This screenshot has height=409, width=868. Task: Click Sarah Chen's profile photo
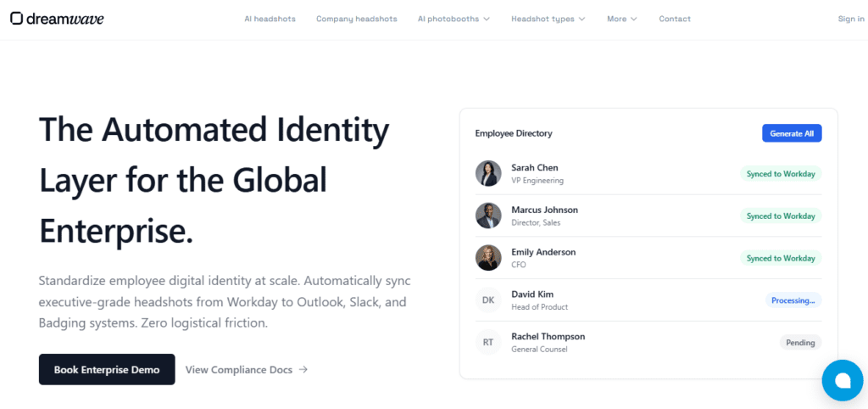tap(488, 173)
